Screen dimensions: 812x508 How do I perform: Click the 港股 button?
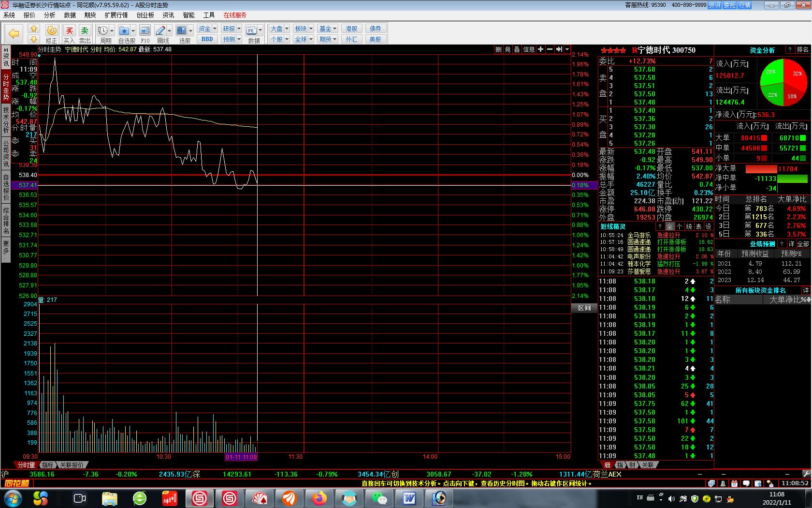click(x=351, y=29)
